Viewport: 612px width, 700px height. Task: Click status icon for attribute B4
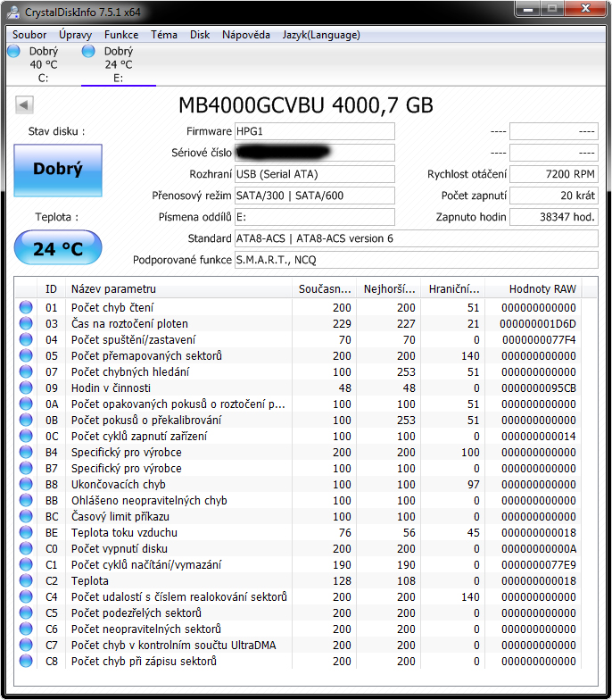[26, 452]
